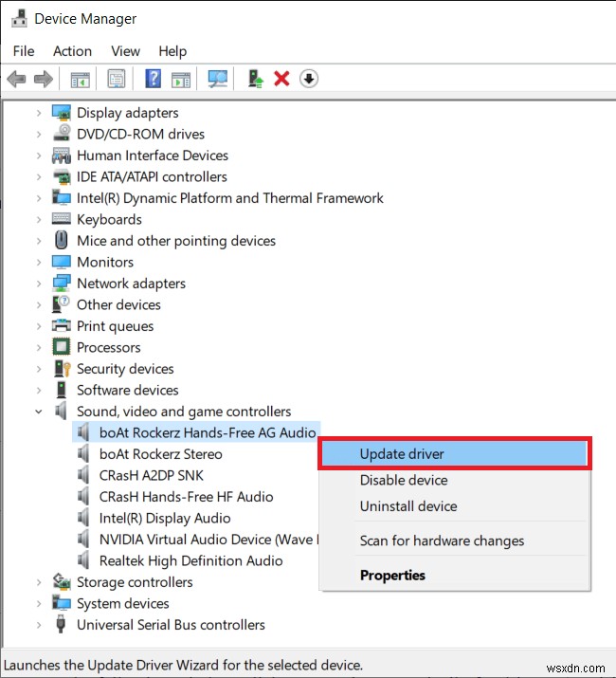Image resolution: width=616 pixels, height=678 pixels.
Task: Open the View menu
Action: point(126,51)
